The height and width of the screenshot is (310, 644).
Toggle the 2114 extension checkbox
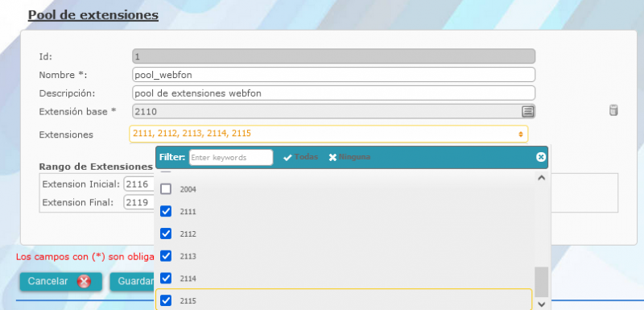pos(166,279)
